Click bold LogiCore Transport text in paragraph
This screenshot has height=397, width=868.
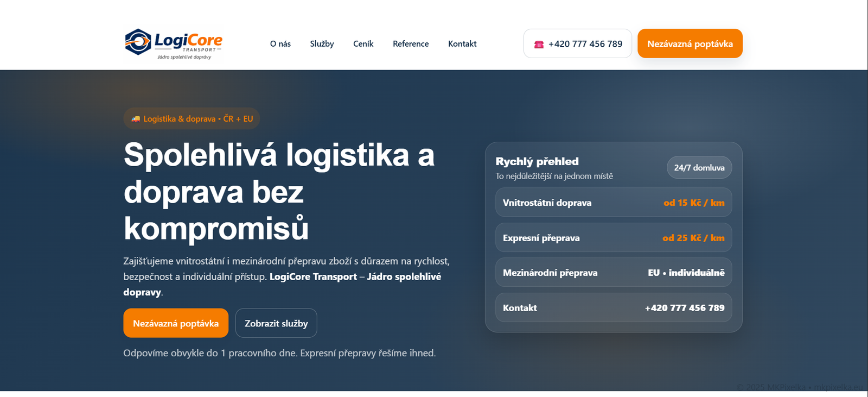313,276
